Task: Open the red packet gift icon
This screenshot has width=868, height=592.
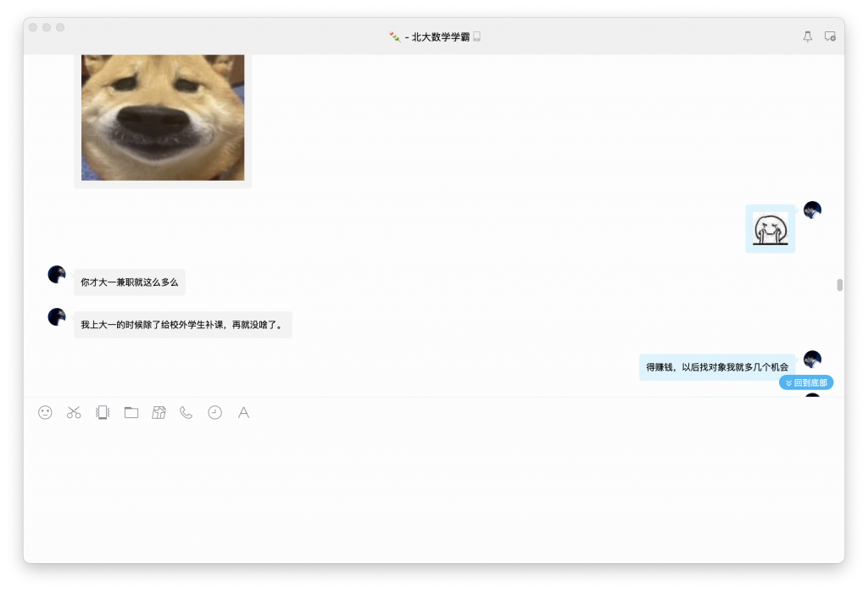Action: 159,412
